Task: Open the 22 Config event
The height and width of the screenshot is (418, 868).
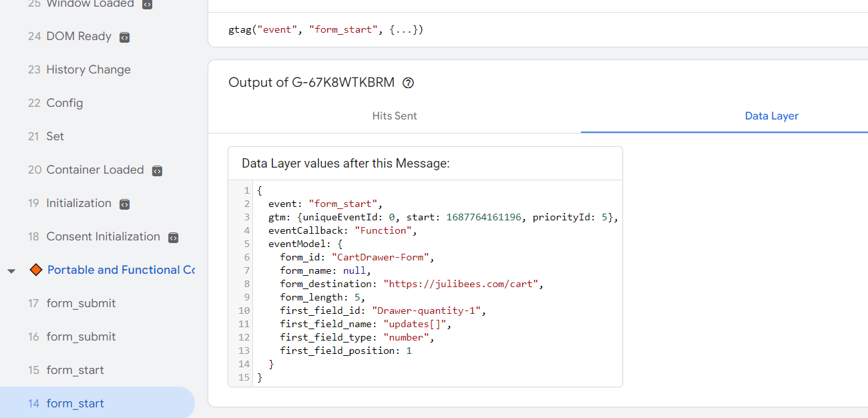Action: pyautogui.click(x=64, y=103)
